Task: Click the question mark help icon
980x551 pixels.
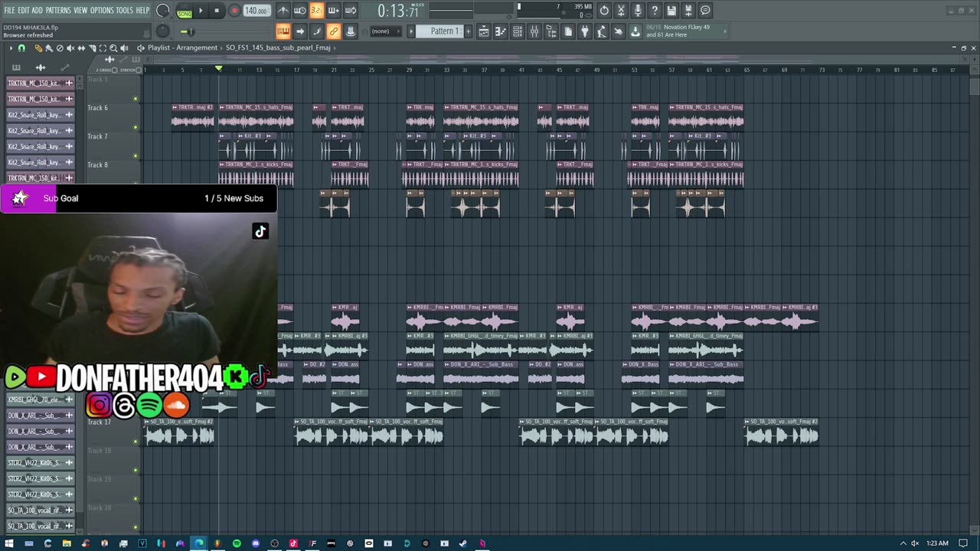Action: (655, 11)
